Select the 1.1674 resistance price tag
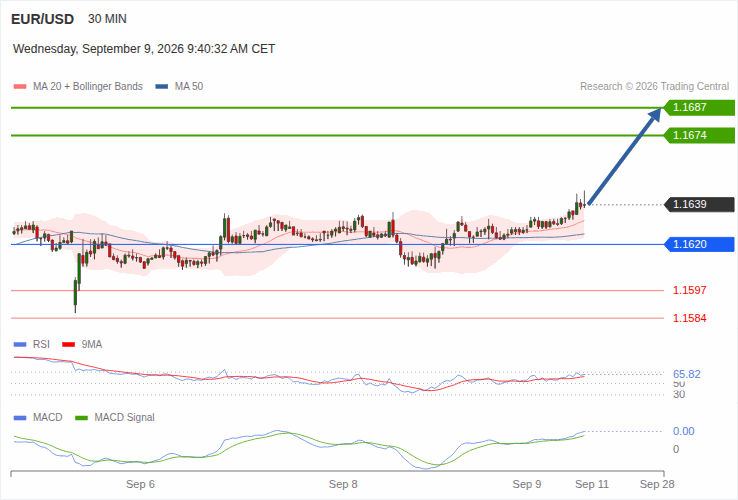This screenshot has height=500, width=738. click(x=699, y=136)
